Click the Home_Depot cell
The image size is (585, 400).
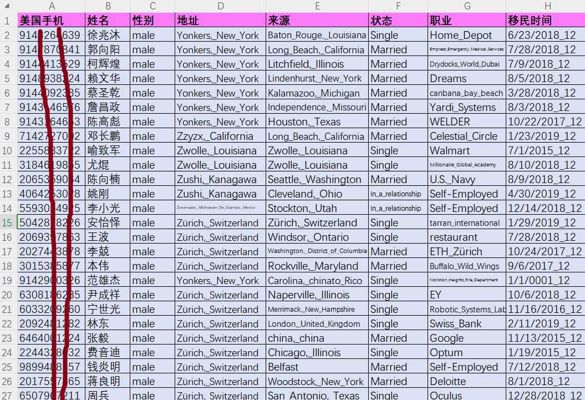click(x=467, y=35)
